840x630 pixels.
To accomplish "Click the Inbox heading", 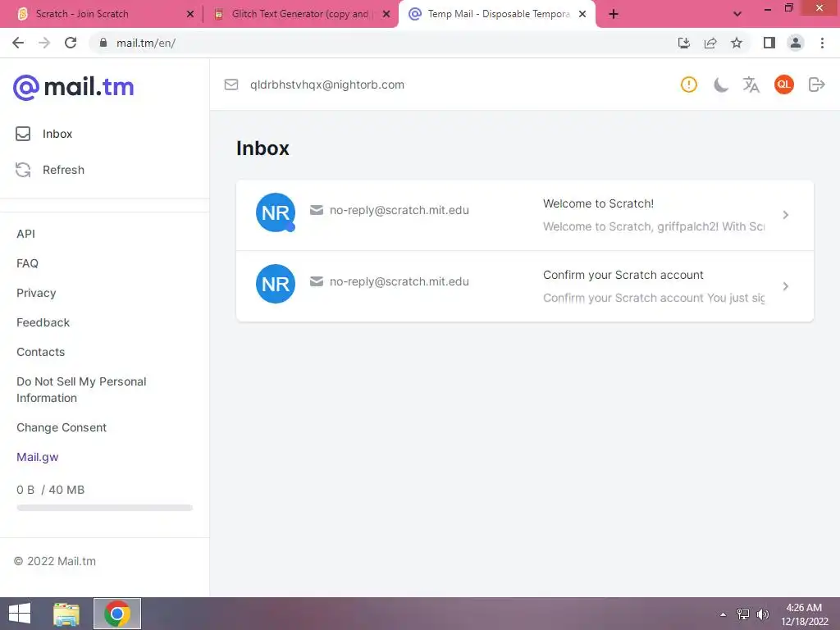I will point(262,148).
